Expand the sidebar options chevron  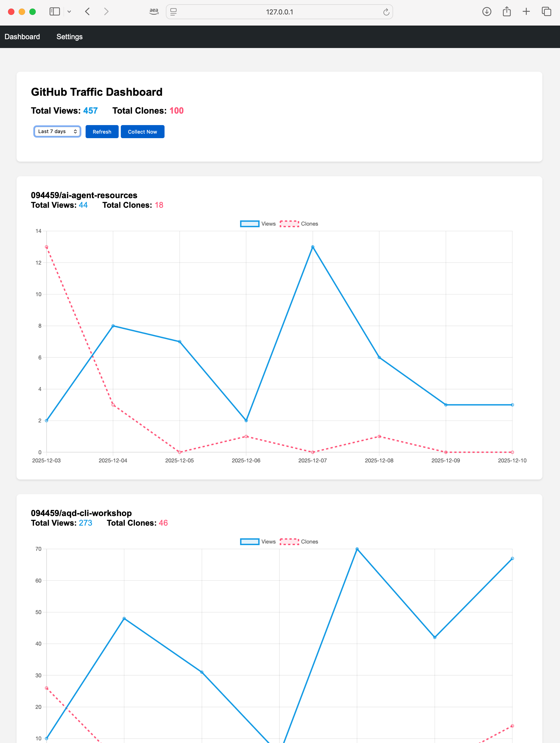pyautogui.click(x=70, y=11)
